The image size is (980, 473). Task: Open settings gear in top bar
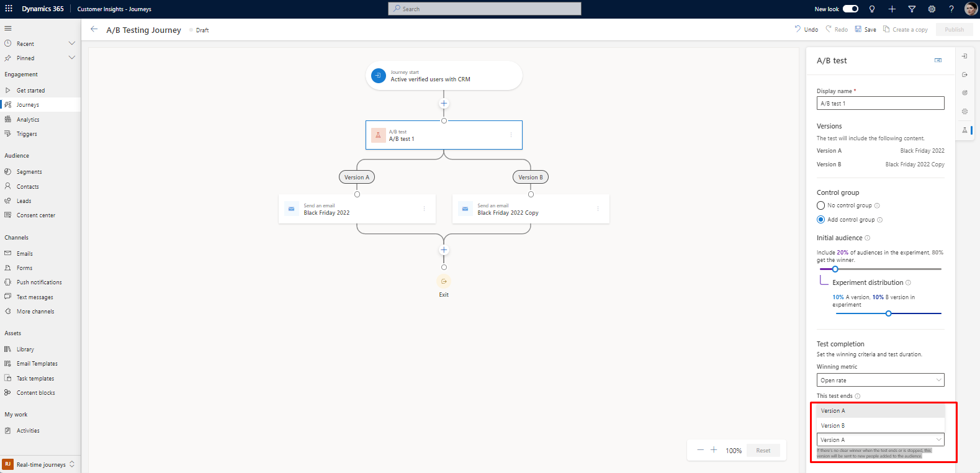(932, 9)
